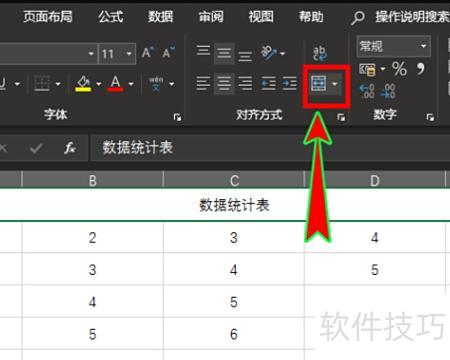Viewport: 450px width, 360px height.
Task: Select column C cell containing 6
Action: pyautogui.click(x=234, y=334)
